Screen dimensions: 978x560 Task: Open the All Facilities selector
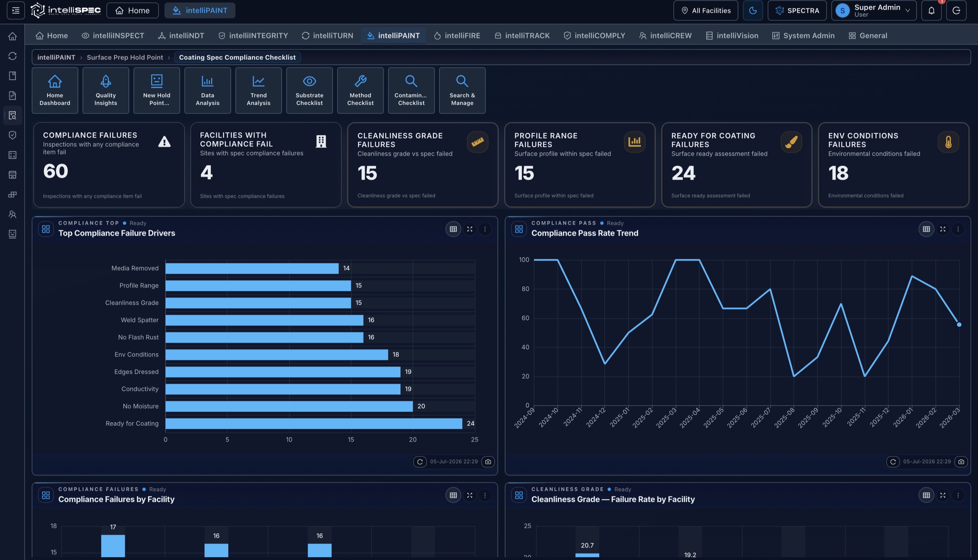705,10
